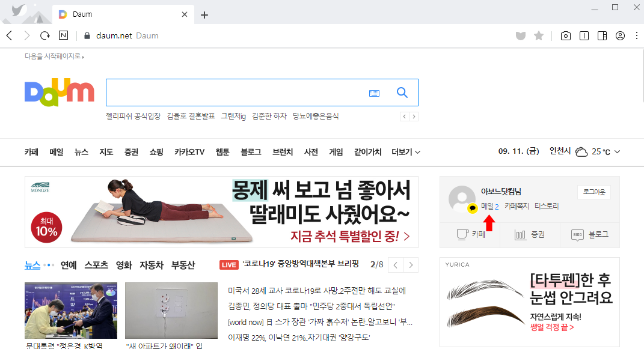
Task: Open 증권 in the main navigation
Action: tap(132, 152)
